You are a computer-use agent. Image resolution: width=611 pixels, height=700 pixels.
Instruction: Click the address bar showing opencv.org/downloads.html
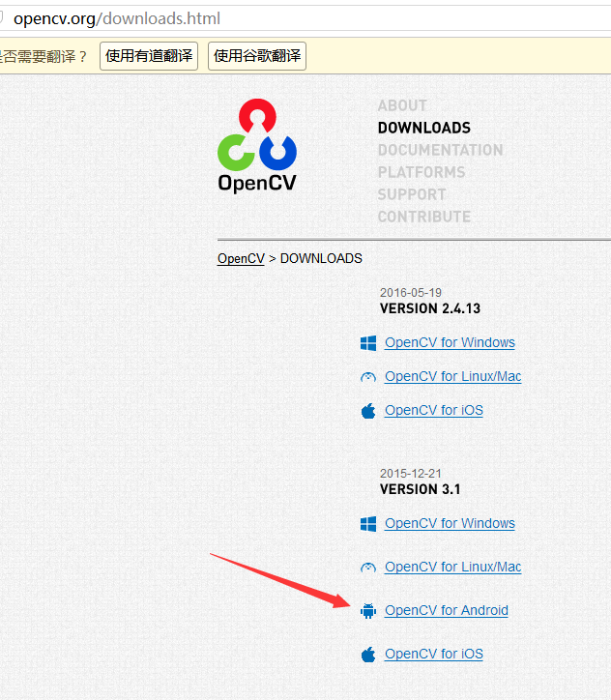305,18
